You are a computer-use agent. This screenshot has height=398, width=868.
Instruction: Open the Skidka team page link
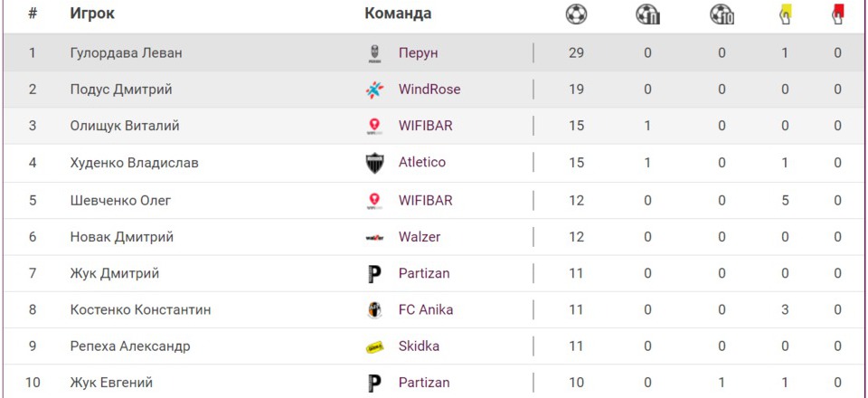420,346
